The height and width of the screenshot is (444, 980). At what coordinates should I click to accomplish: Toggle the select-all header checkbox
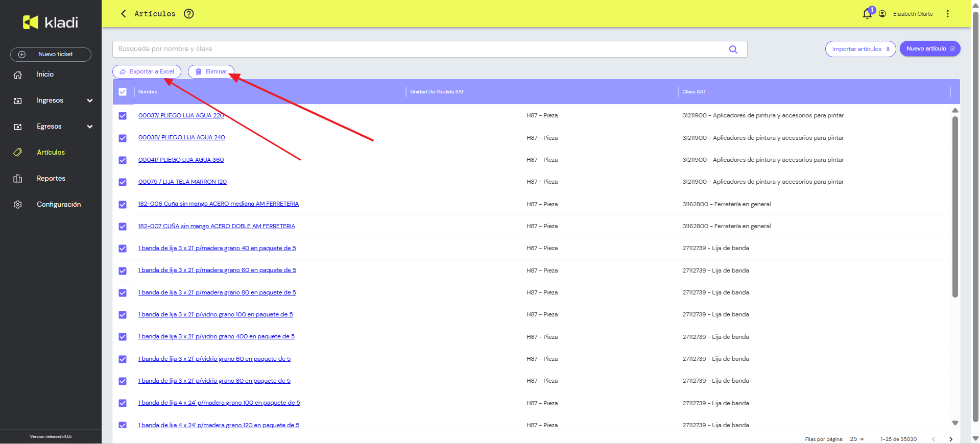123,92
